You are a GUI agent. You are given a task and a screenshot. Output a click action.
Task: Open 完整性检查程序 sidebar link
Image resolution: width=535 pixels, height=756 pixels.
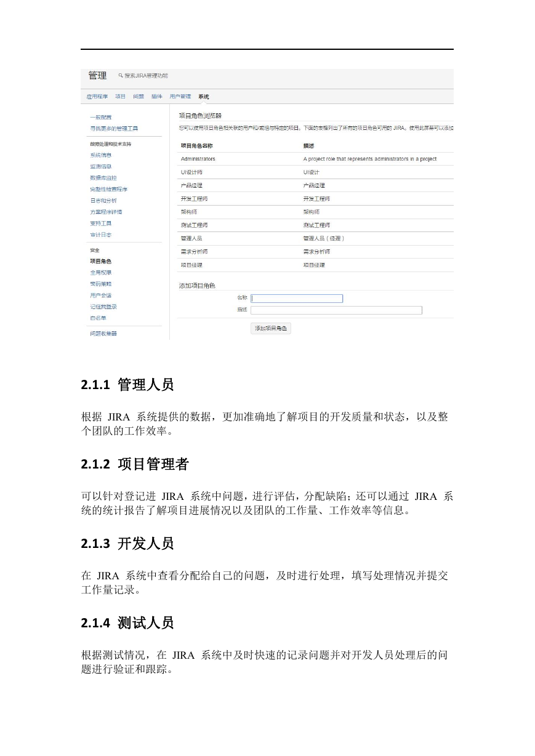pos(109,189)
